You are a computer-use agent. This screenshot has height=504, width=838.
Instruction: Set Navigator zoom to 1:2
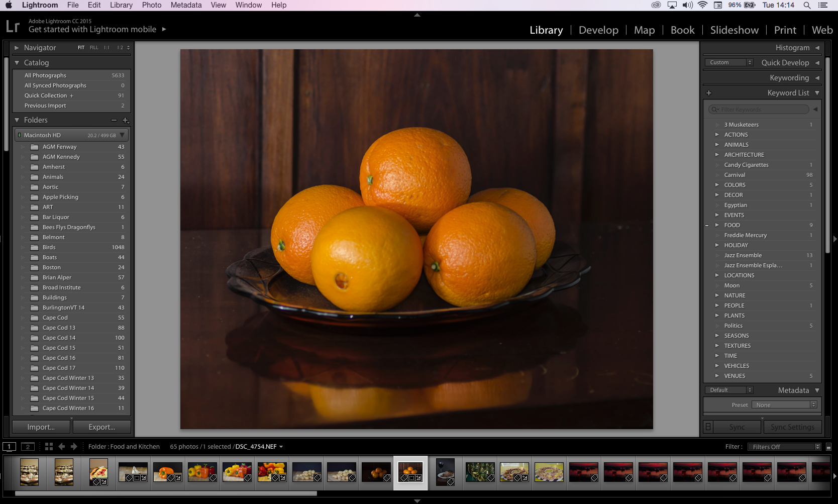pos(120,48)
